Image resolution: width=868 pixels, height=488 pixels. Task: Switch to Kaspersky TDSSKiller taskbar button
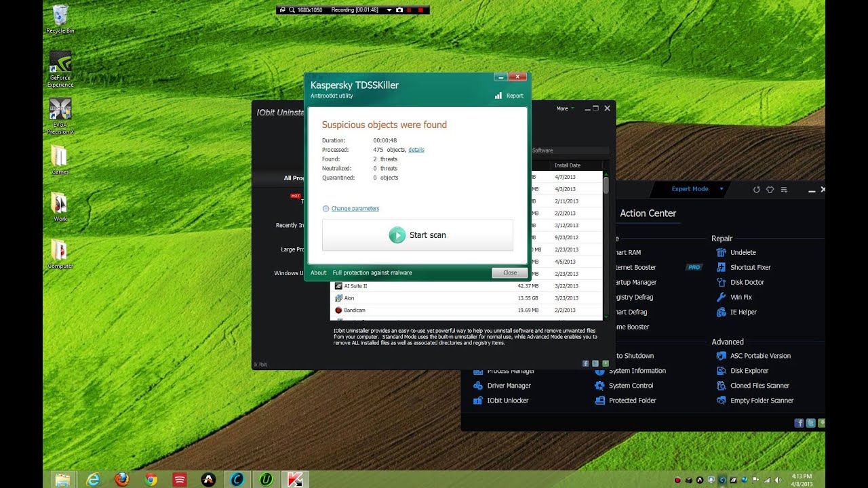click(x=296, y=479)
